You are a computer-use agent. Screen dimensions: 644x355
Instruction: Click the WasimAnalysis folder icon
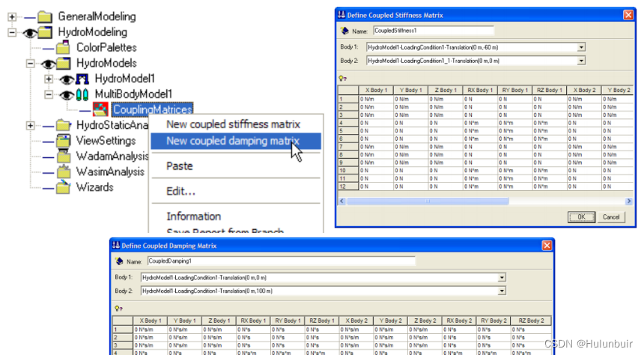pos(63,172)
